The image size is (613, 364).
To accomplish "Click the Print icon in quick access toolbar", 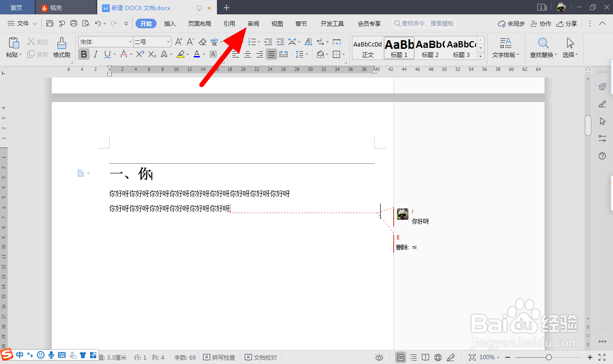I will point(74,23).
